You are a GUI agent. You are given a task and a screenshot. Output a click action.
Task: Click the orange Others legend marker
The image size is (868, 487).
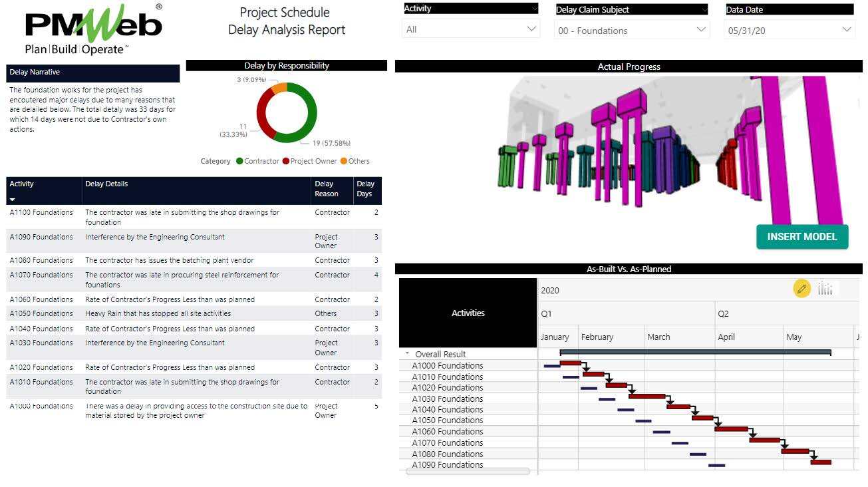344,161
